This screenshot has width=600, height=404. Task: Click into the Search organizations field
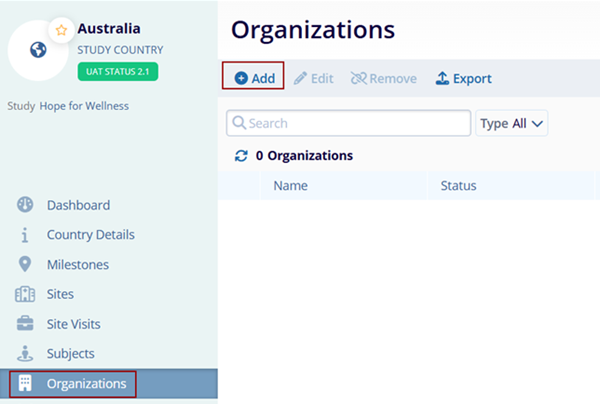pos(349,123)
